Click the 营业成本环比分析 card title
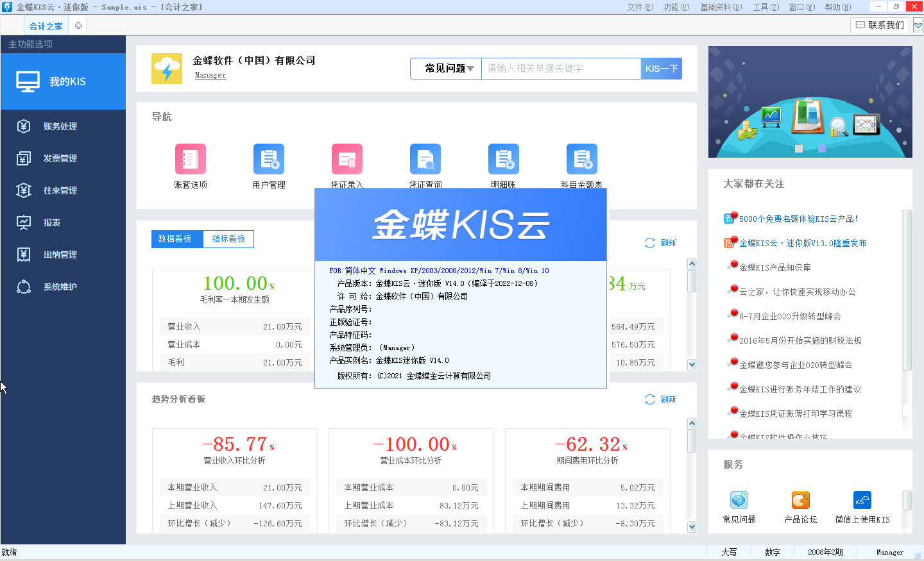This screenshot has width=924, height=561. pos(411,460)
